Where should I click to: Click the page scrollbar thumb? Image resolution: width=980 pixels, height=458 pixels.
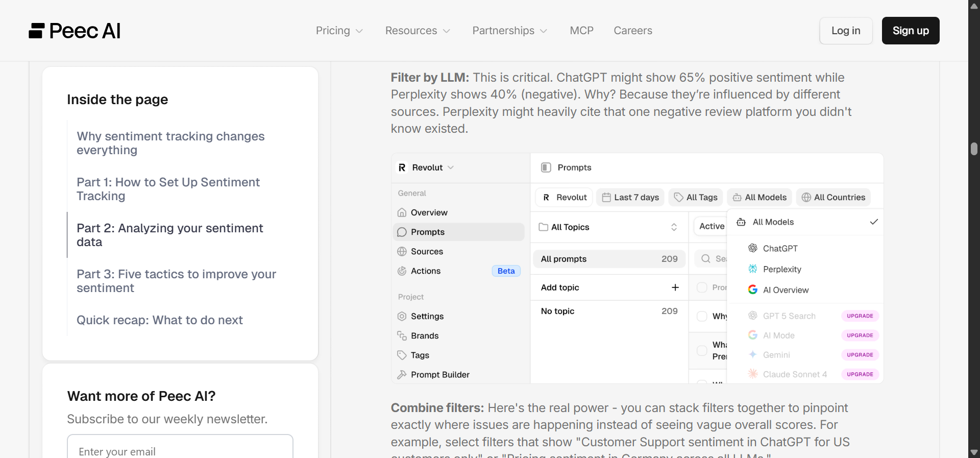974,149
